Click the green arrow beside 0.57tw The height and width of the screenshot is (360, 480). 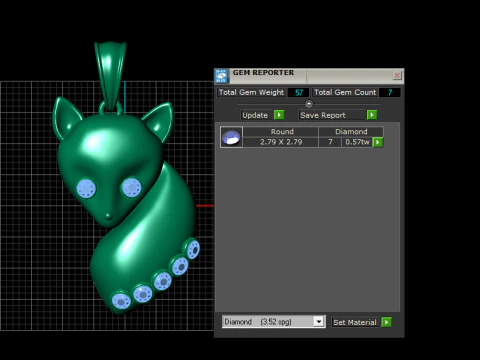(378, 143)
